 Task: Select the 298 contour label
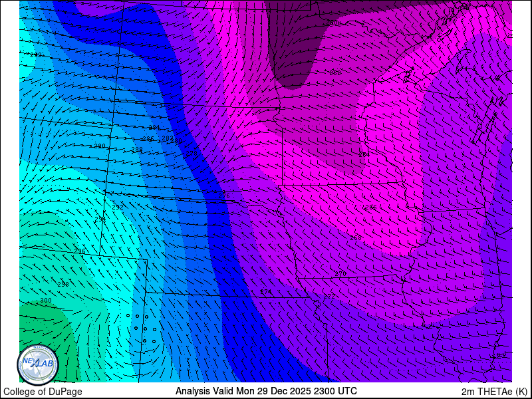tap(63, 285)
